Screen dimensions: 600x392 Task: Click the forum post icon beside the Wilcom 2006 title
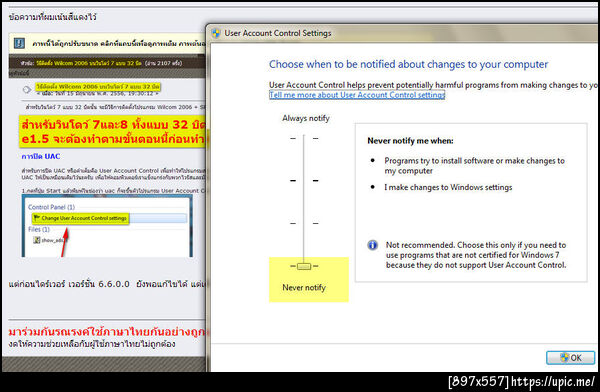coord(26,90)
